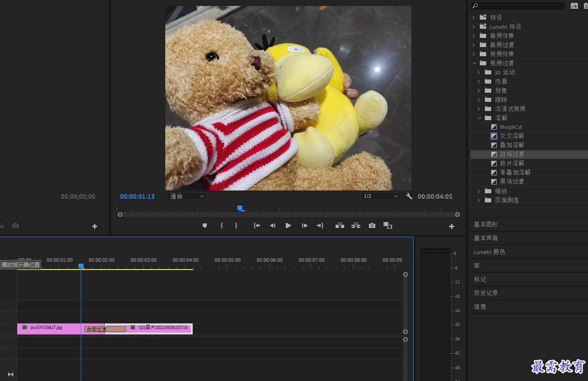Select the pscVXY3G62T.jpg clip
The image size is (588, 381).
coord(50,328)
